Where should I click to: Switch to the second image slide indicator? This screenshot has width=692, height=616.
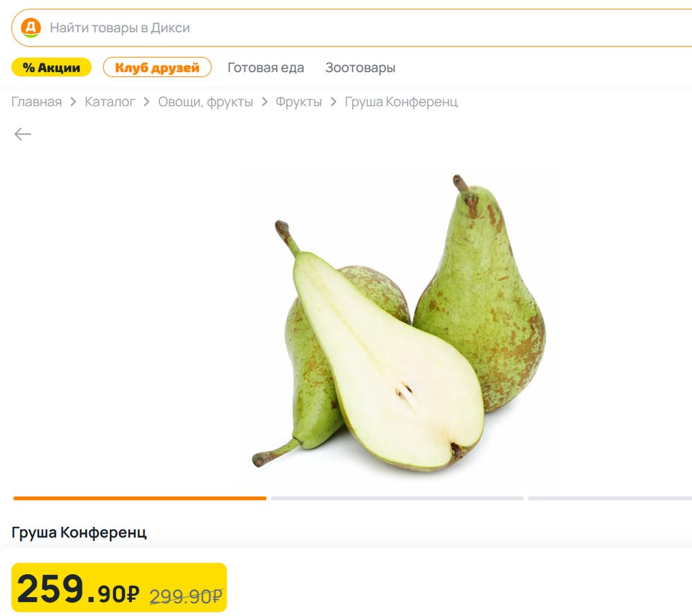(x=397, y=498)
